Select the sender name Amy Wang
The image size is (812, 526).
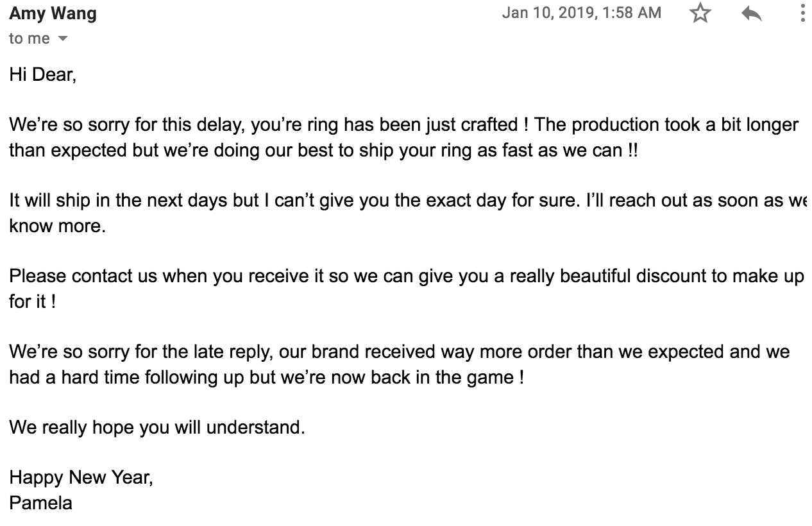point(53,13)
